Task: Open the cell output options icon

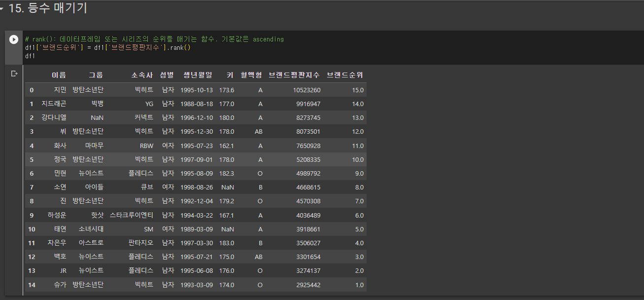Action: tap(14, 74)
